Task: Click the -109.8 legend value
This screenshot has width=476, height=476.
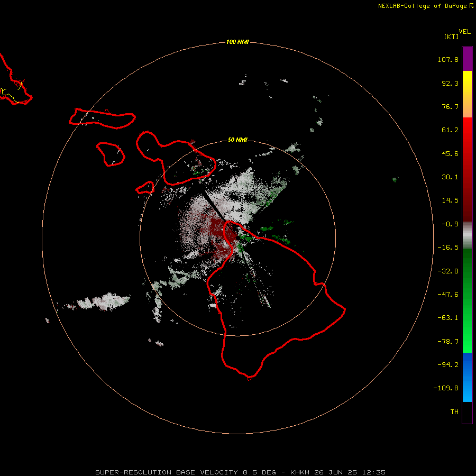Action: coord(446,388)
